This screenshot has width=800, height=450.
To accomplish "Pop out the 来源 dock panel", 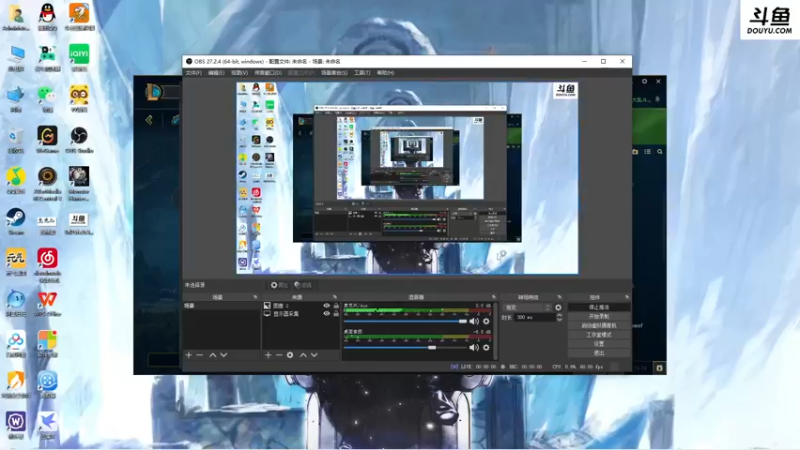I will click(335, 297).
